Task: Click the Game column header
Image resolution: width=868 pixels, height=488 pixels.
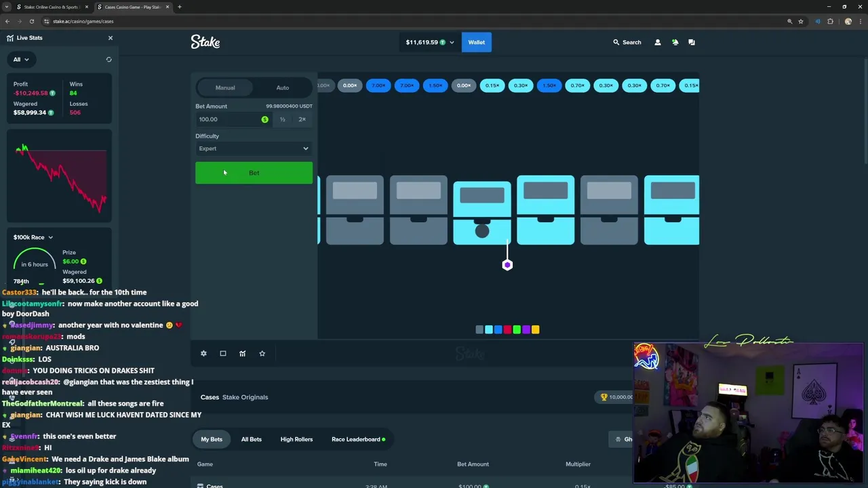Action: coord(205,464)
